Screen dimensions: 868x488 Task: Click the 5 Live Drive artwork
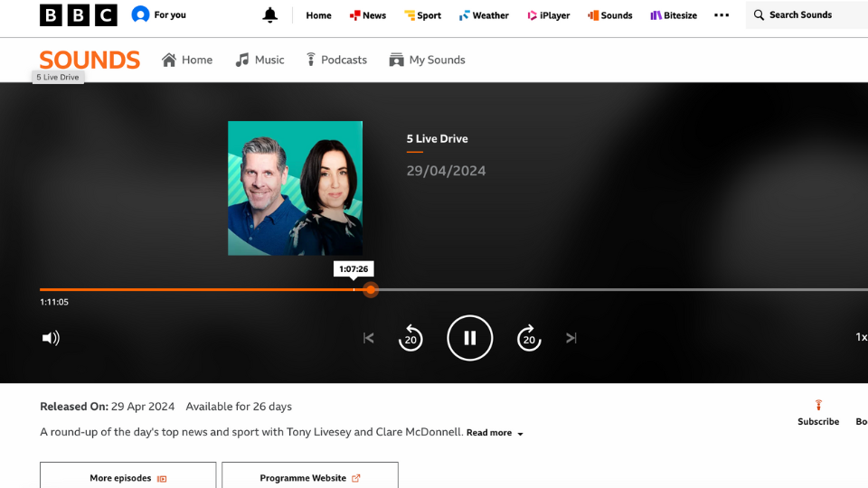coord(295,188)
